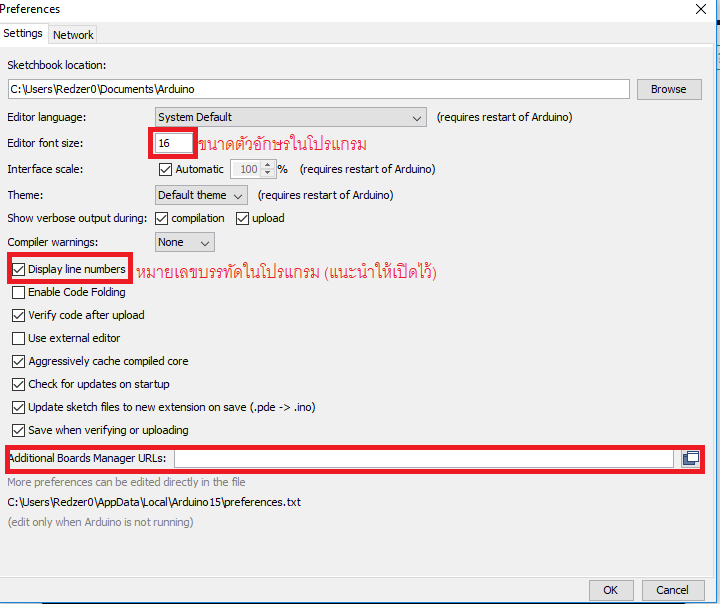Switch to the Network tab

(x=73, y=35)
